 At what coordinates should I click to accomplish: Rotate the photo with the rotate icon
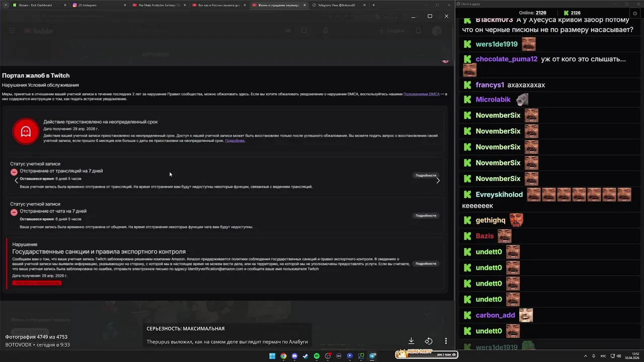(x=429, y=341)
